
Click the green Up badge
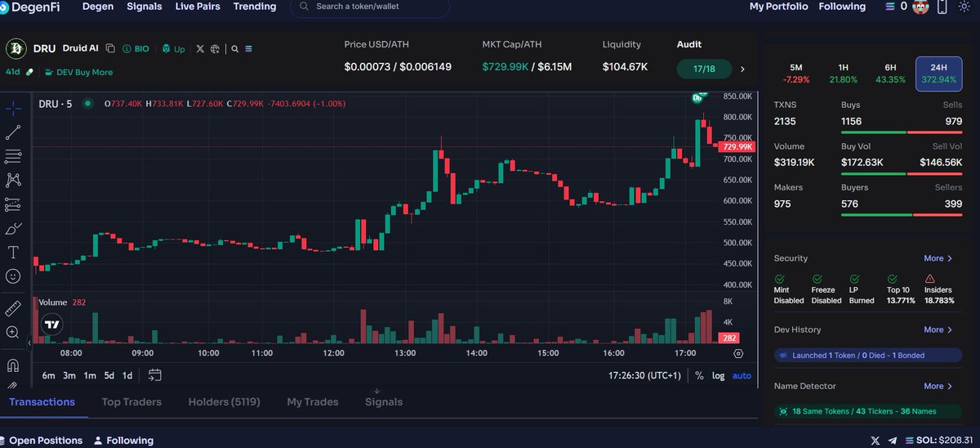click(173, 49)
